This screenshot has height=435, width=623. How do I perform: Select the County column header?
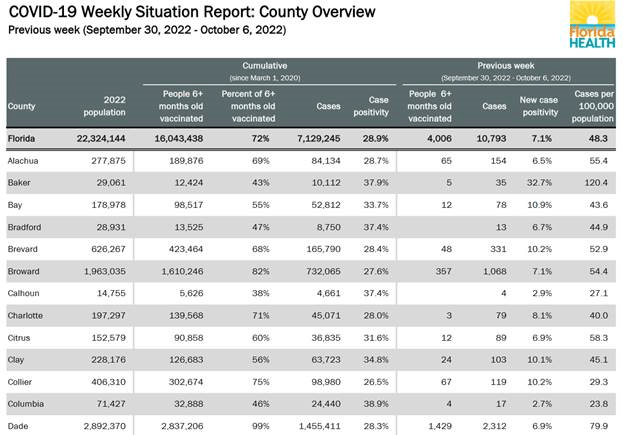(x=21, y=106)
